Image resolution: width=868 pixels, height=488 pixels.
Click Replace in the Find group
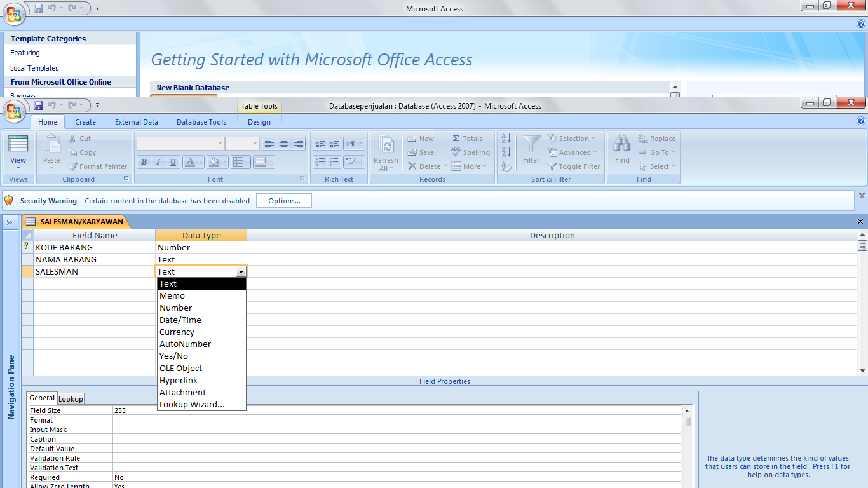coord(656,139)
